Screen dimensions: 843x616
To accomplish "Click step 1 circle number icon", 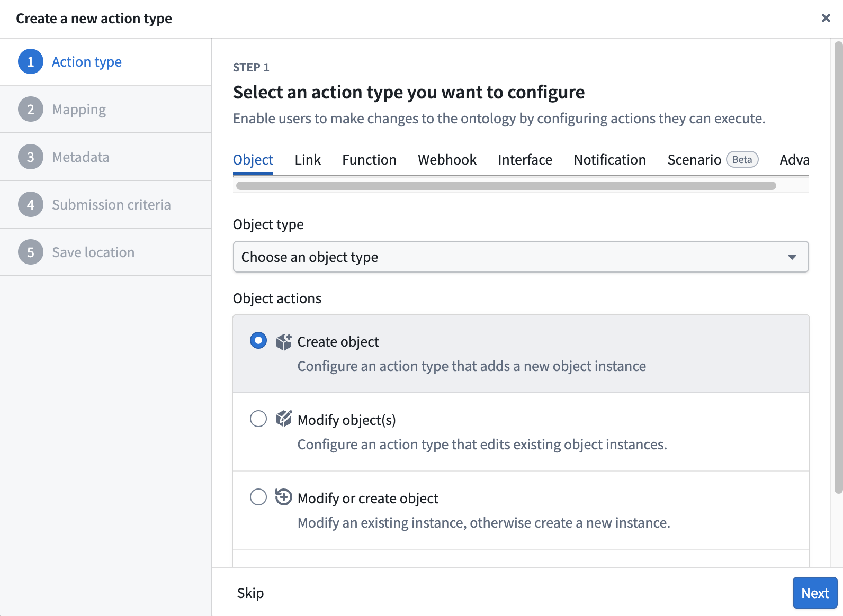I will [31, 62].
